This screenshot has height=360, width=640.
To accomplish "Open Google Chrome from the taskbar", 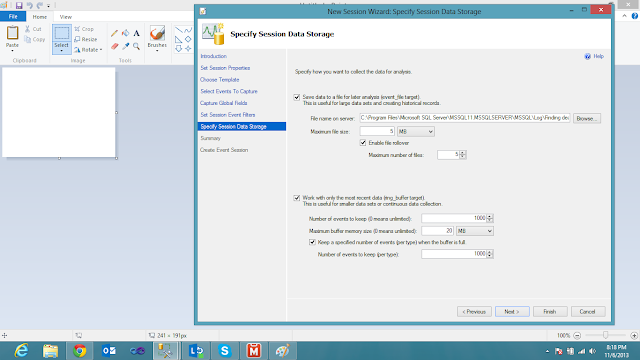I will pos(80,351).
